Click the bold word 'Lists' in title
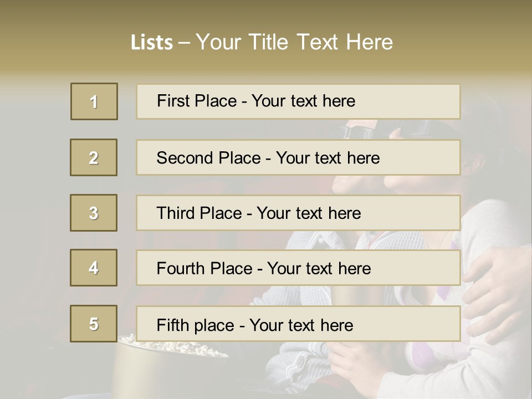 tap(152, 42)
